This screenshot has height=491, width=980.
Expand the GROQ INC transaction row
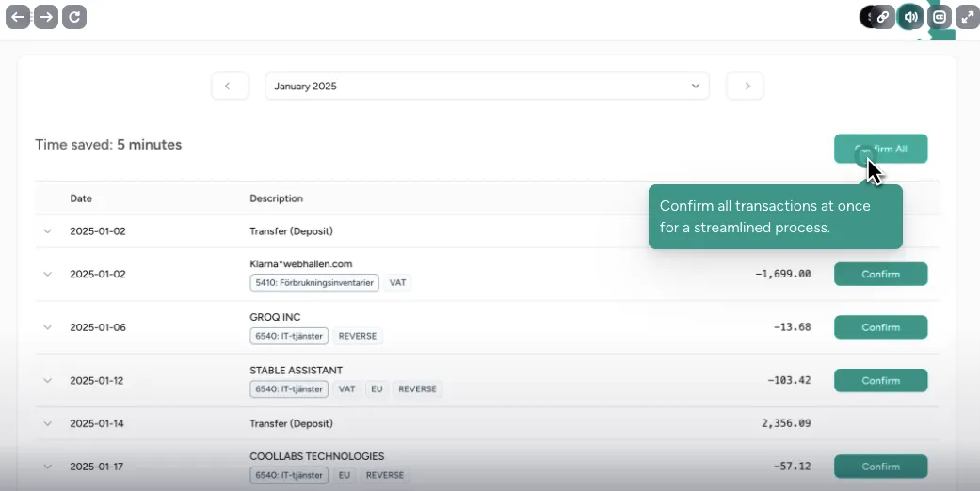point(48,327)
